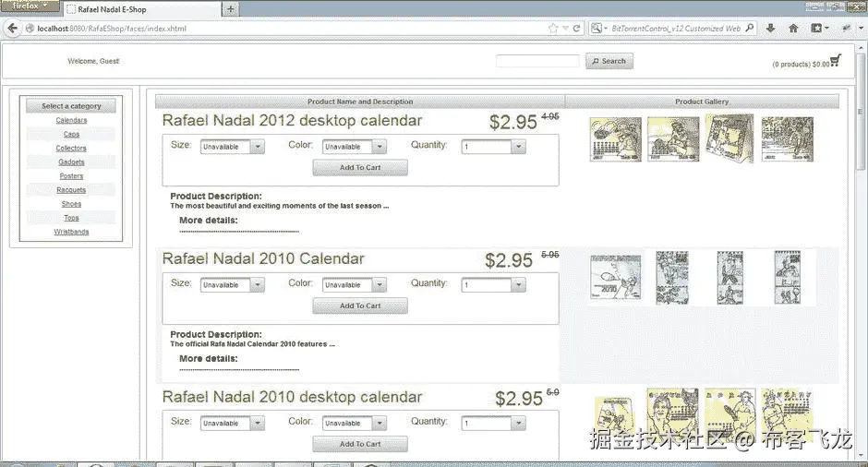Image resolution: width=868 pixels, height=467 pixels.
Task: Open first gallery image of 2010 Calendar
Action: (616, 277)
